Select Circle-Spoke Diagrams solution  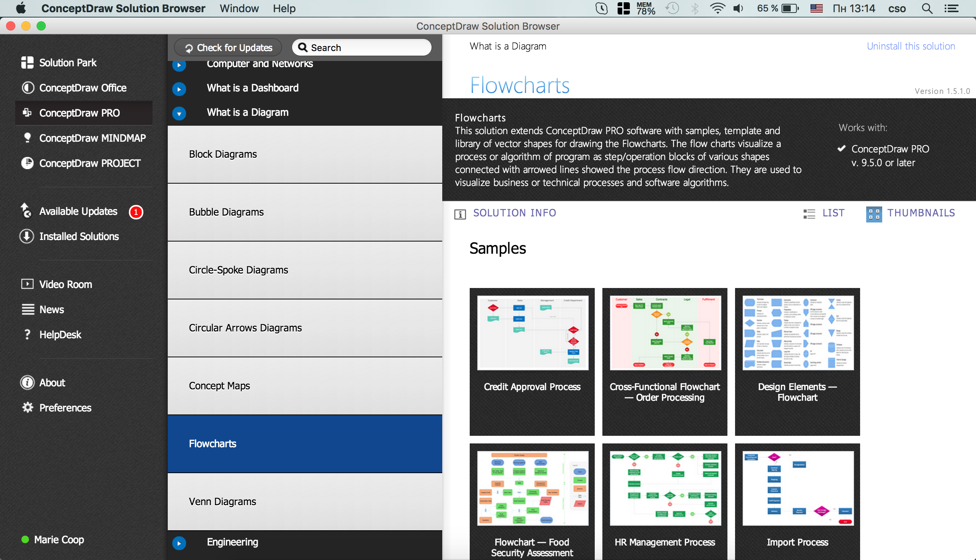pyautogui.click(x=305, y=270)
